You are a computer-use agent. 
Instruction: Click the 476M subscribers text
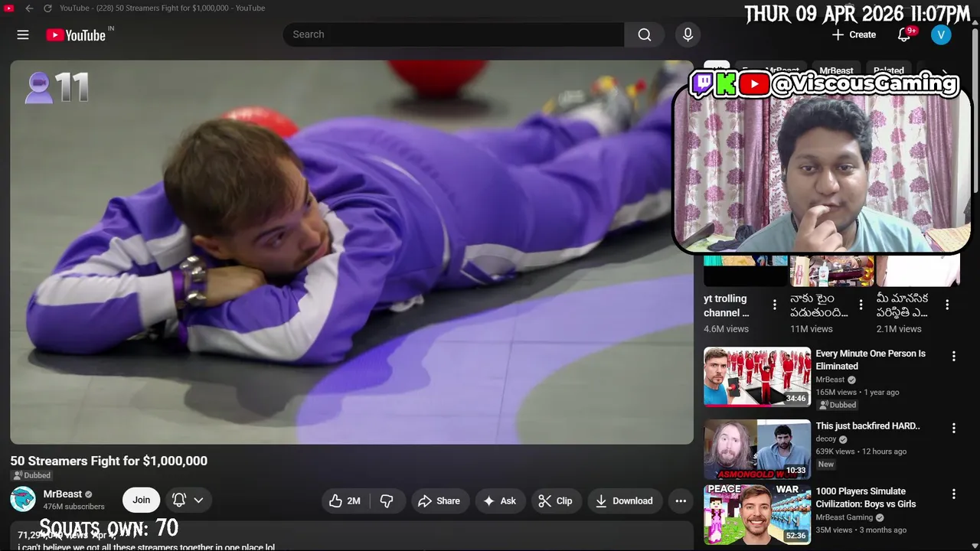[x=73, y=507]
